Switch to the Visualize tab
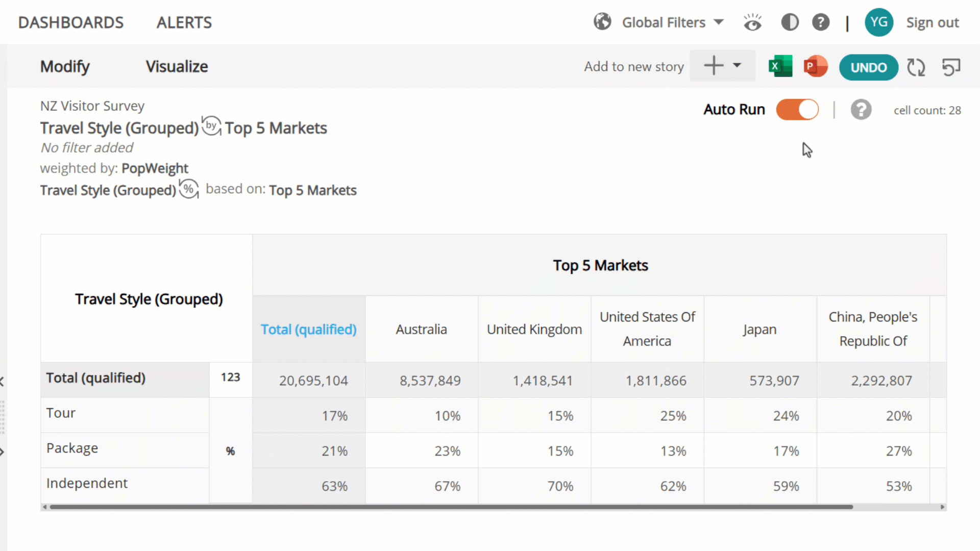This screenshot has width=980, height=551. pyautogui.click(x=177, y=66)
